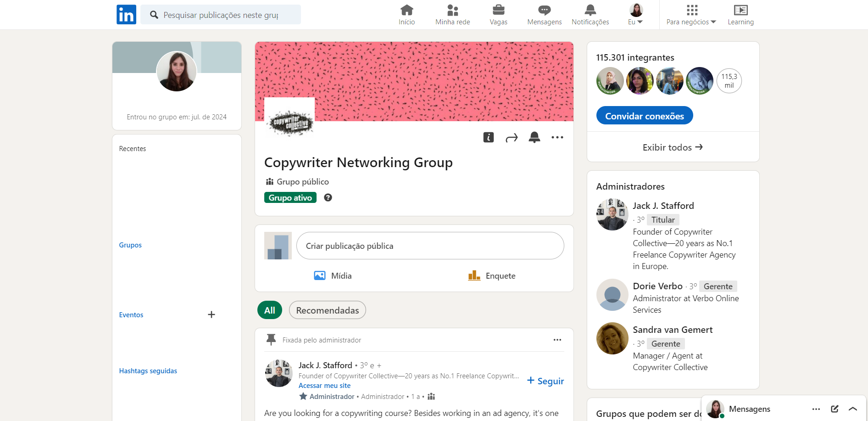Screen dimensions: 868x421
Task: Open the LinkedIn home logo
Action: point(126,15)
